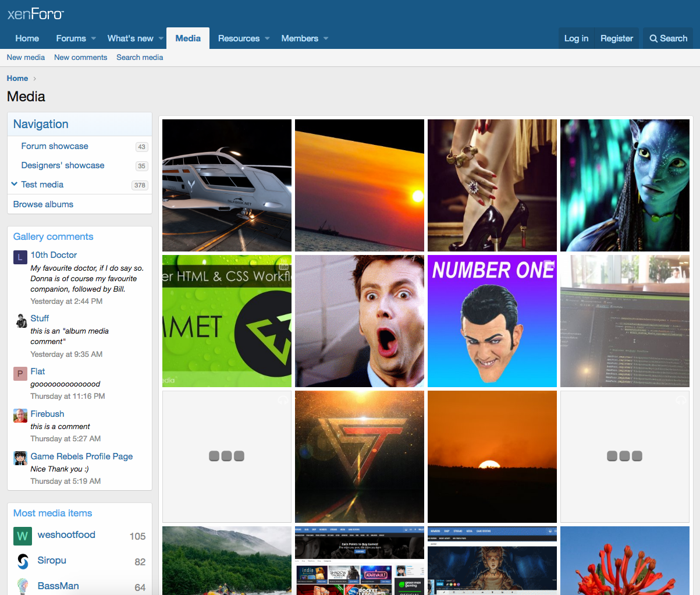The height and width of the screenshot is (595, 700).
Task: Click the Stuff comment user avatar
Action: [20, 320]
